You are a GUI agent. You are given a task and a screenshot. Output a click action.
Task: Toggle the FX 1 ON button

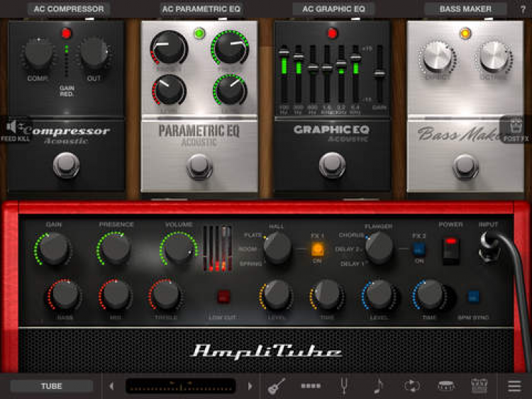pyautogui.click(x=317, y=250)
